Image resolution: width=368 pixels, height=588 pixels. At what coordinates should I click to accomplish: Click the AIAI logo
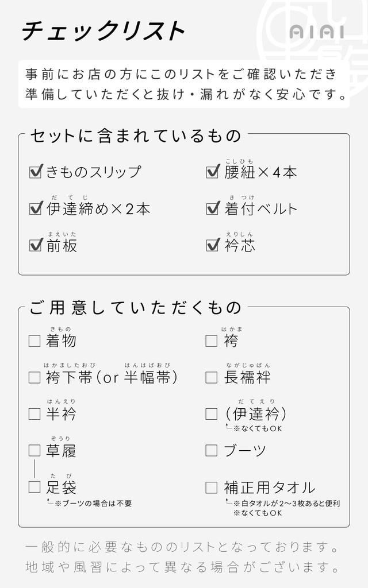pyautogui.click(x=317, y=33)
